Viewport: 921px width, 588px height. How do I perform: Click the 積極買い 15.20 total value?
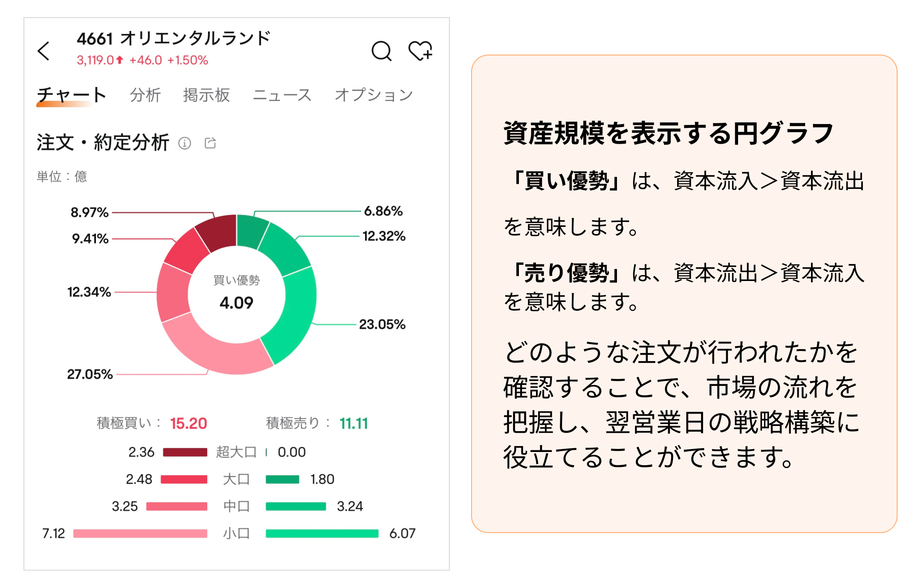[188, 423]
